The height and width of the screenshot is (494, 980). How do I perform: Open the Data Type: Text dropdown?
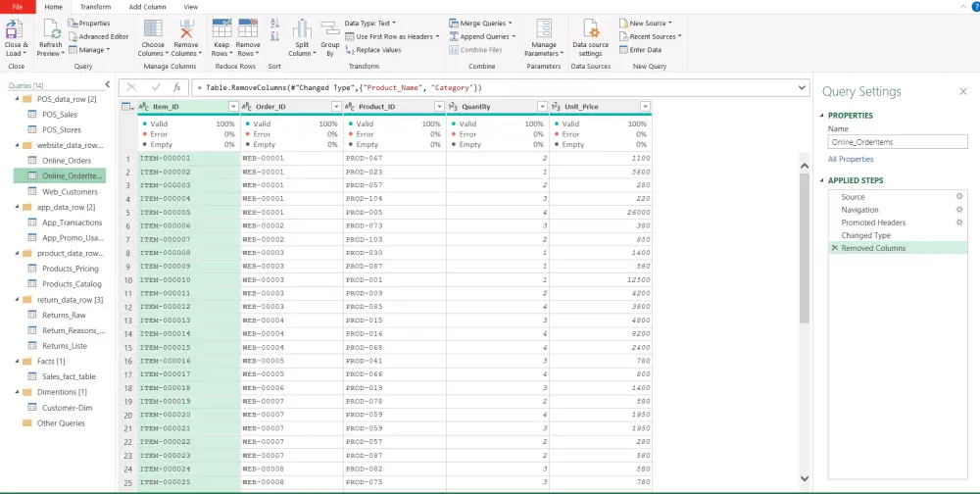tap(370, 24)
